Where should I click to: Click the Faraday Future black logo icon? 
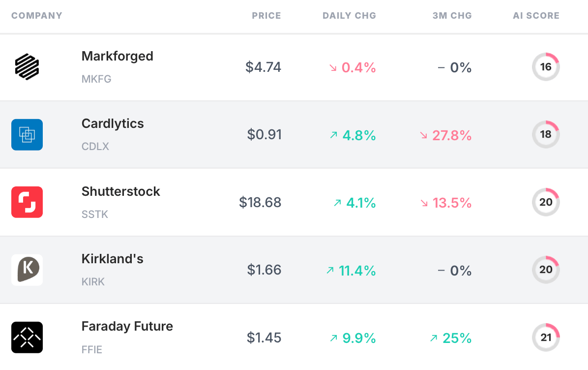27,338
